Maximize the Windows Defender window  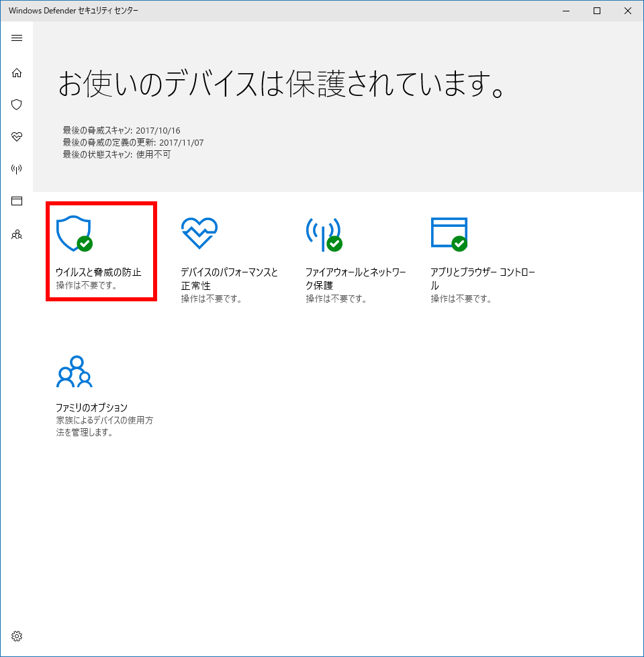597,11
